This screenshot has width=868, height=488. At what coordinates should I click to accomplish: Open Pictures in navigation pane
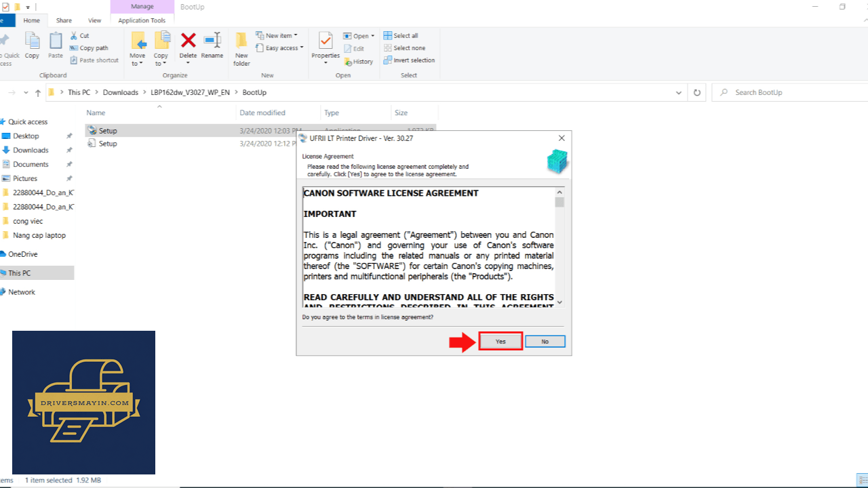[x=25, y=179]
